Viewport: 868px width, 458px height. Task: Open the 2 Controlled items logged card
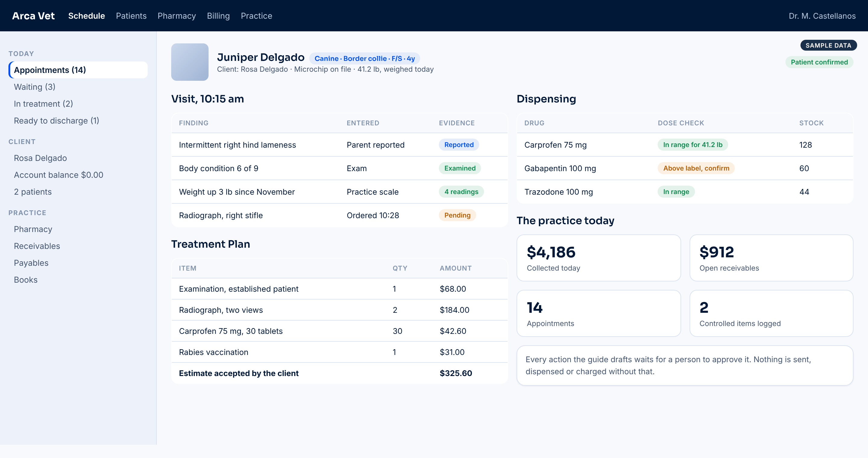pos(771,313)
